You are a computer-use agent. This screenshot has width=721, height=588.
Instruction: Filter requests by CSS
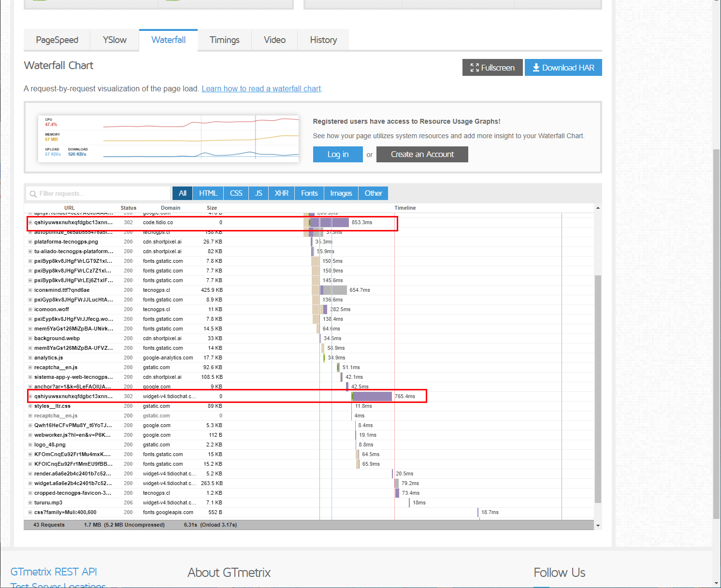[x=236, y=193]
